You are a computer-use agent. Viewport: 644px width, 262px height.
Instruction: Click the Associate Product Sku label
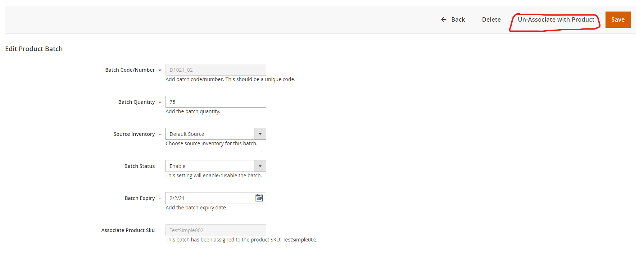click(128, 230)
